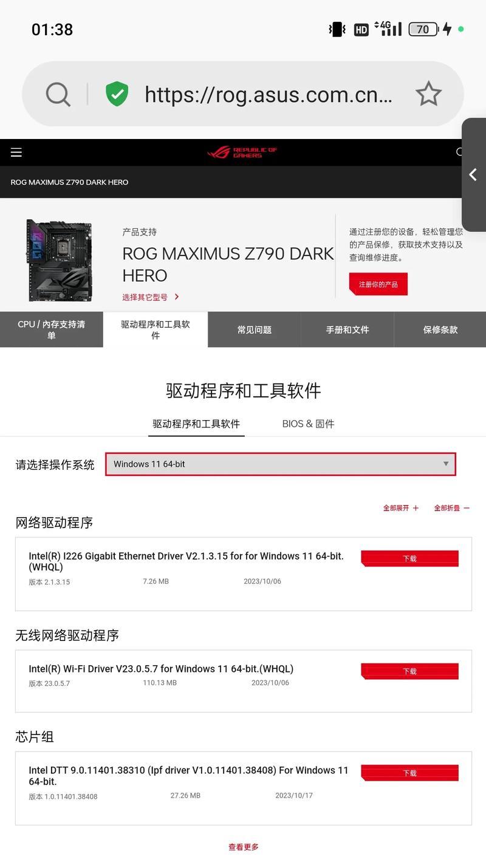Tap the motherboard product image
Image resolution: width=486 pixels, height=868 pixels.
(x=60, y=260)
